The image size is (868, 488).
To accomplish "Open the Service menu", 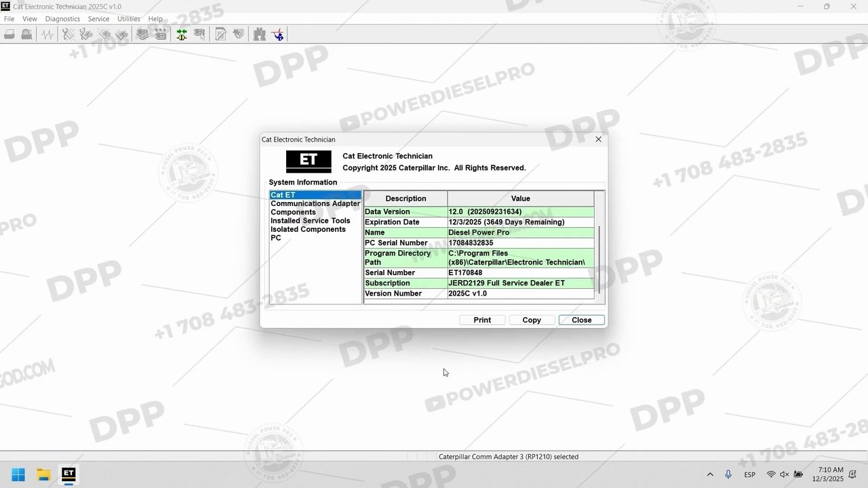I will pyautogui.click(x=98, y=19).
